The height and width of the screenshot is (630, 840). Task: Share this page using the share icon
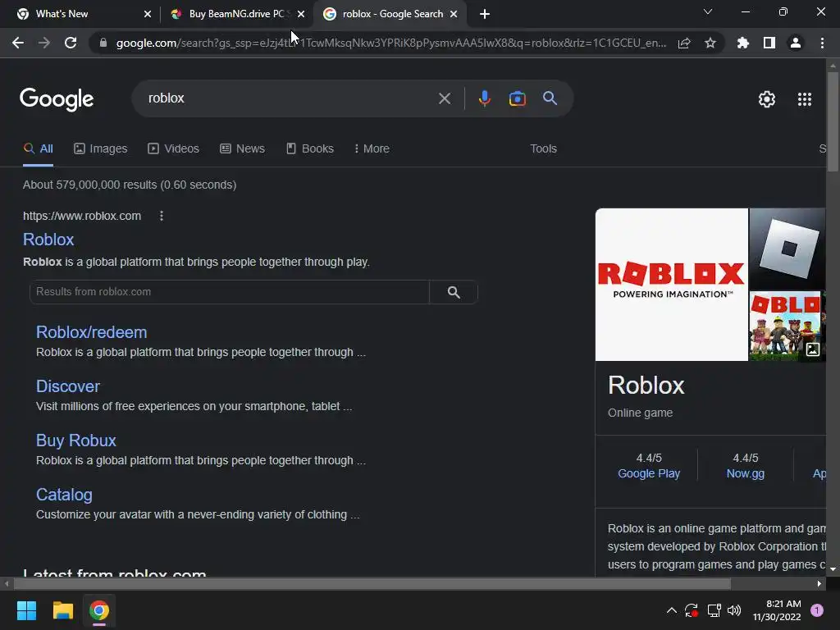[x=684, y=43]
